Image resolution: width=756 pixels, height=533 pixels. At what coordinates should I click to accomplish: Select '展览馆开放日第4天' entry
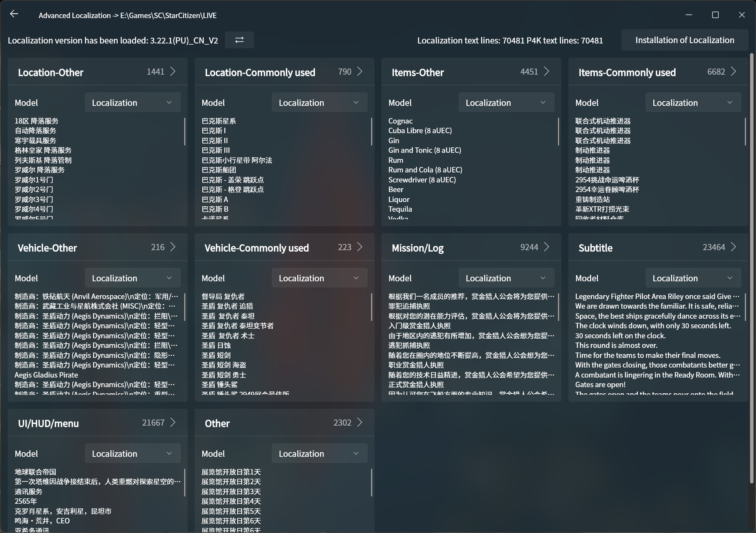pos(231,501)
